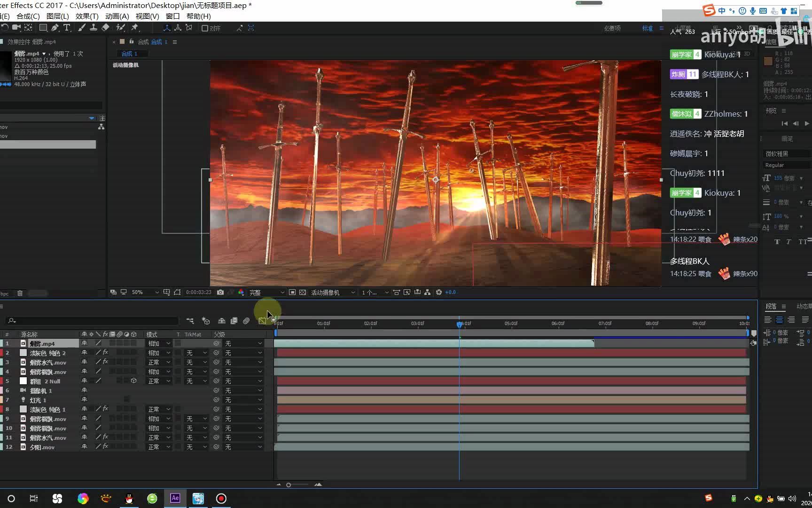Open TrkMat dropdown for 淡灰色 纯色 2
This screenshot has width=812, height=508.
(196, 353)
